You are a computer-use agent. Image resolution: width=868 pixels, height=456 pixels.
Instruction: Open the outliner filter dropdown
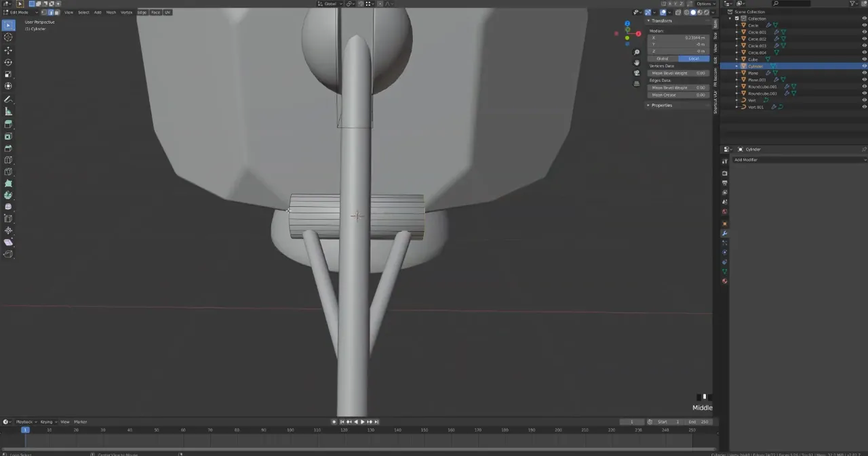tap(854, 3)
